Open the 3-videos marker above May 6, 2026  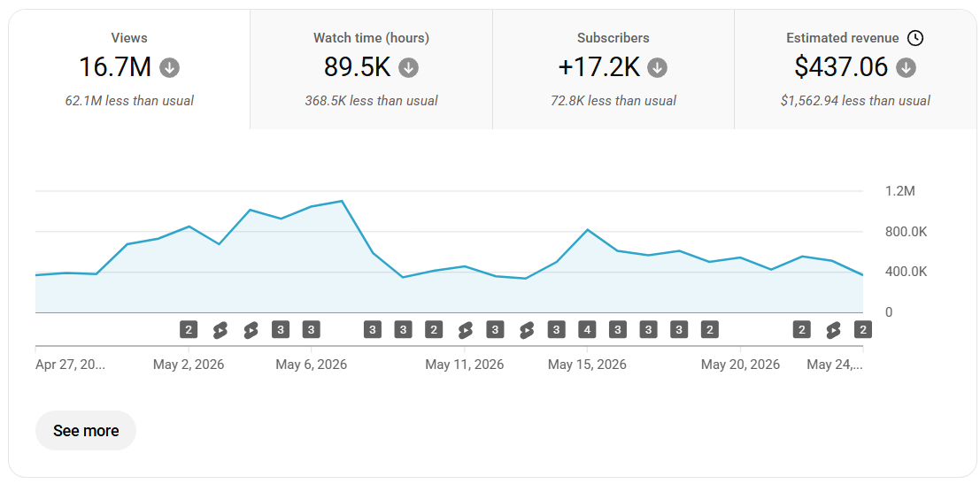pyautogui.click(x=312, y=330)
